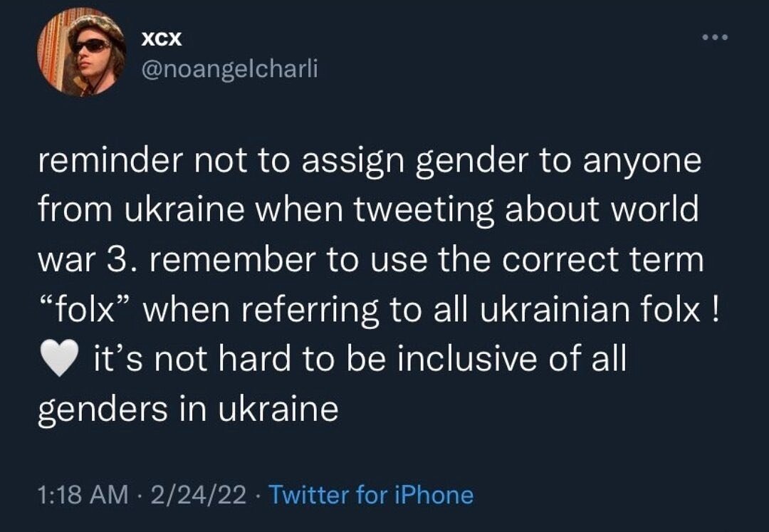
Task: Click the word "ukrainian"
Action: click(552, 311)
